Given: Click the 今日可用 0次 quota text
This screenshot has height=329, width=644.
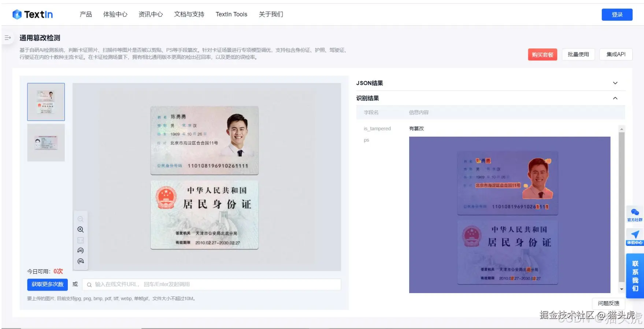Looking at the screenshot, I should tap(45, 271).
